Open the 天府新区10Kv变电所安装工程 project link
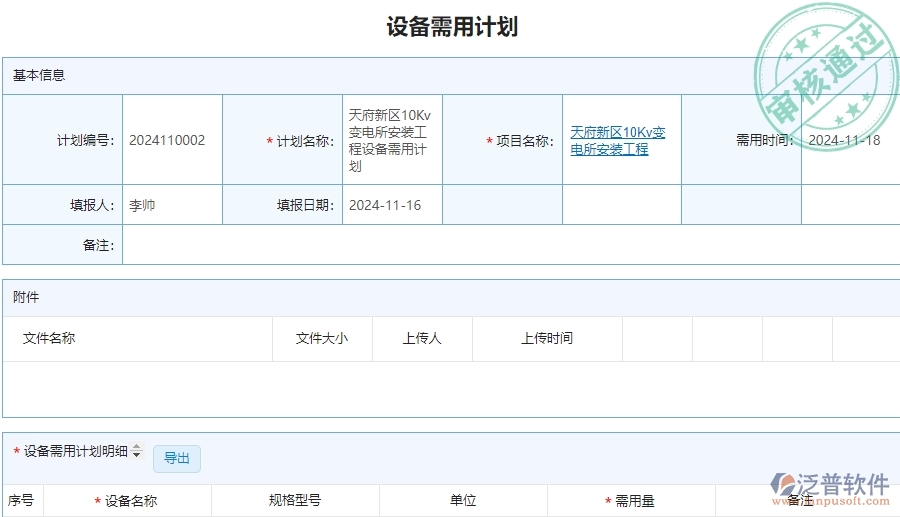Screen dimensions: 900x517 618,141
